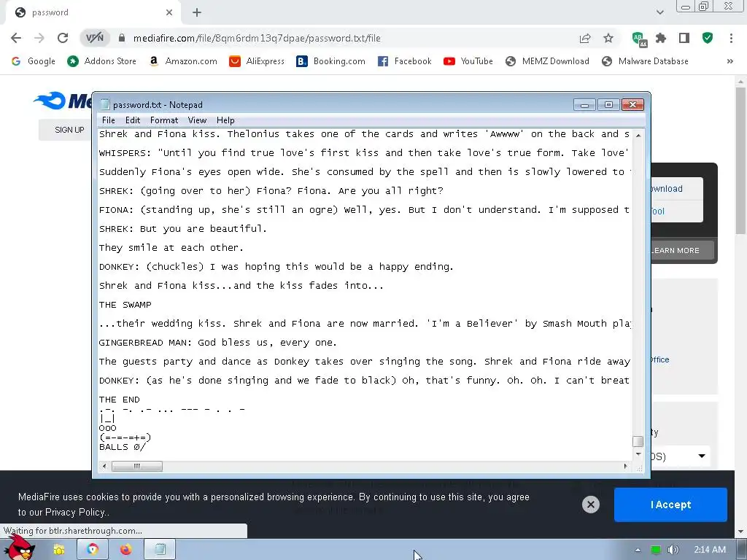Open the Firefox taskbar icon

pyautogui.click(x=125, y=550)
